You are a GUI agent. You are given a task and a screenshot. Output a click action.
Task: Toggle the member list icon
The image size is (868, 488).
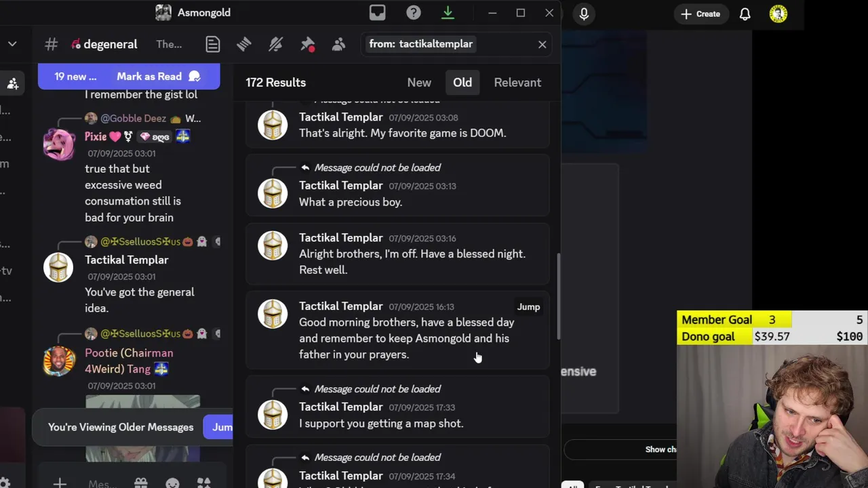tap(338, 44)
